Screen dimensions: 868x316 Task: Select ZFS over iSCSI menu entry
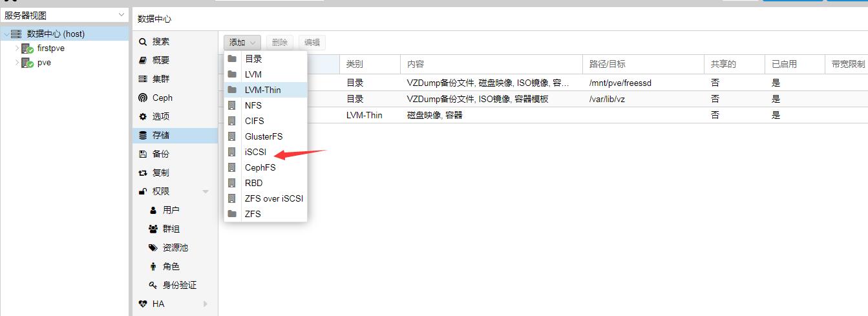point(273,198)
